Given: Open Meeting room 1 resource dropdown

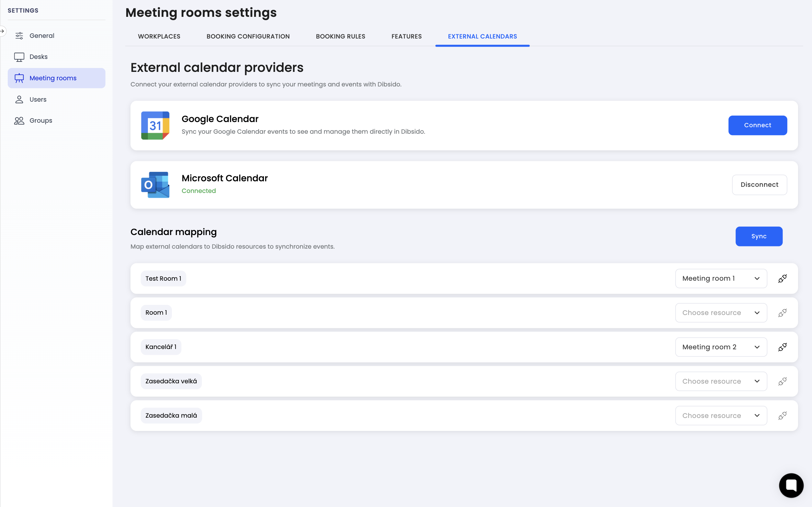Looking at the screenshot, I should tap(721, 278).
